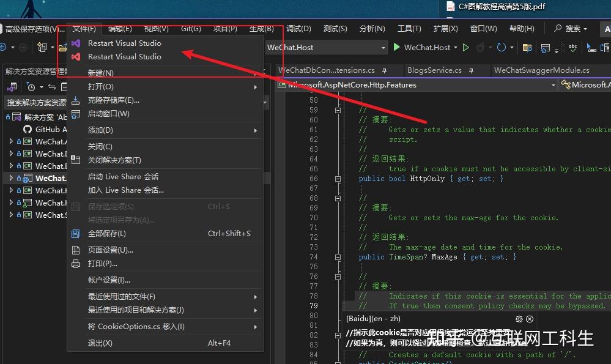Choose 关闭(C) from File menu
This screenshot has width=611, height=364.
click(165, 147)
